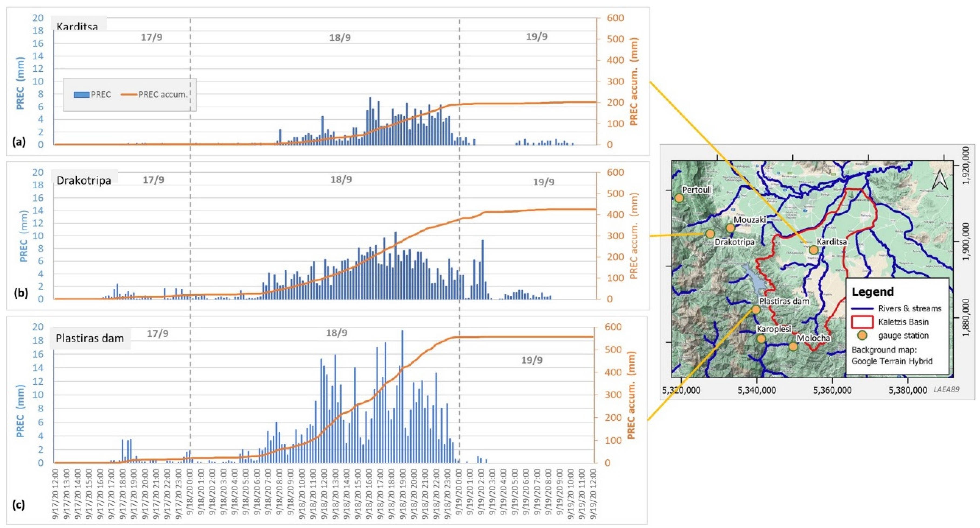Click the 17/9 date label in Karditsa chart
Screen dimensions: 980x528
[151, 37]
